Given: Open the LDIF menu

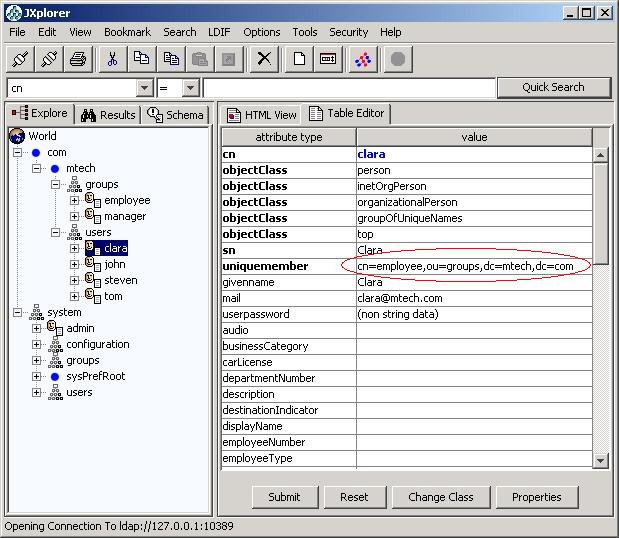Looking at the screenshot, I should [x=219, y=32].
